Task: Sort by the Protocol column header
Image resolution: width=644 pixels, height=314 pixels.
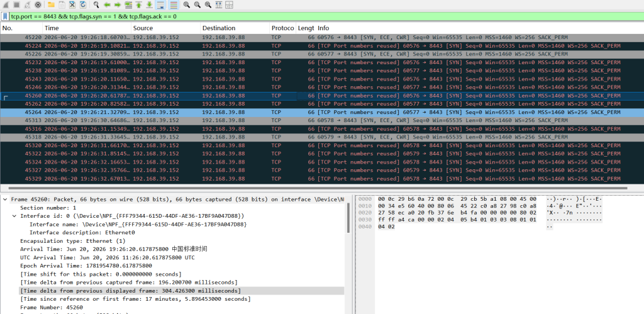Action: [x=282, y=28]
